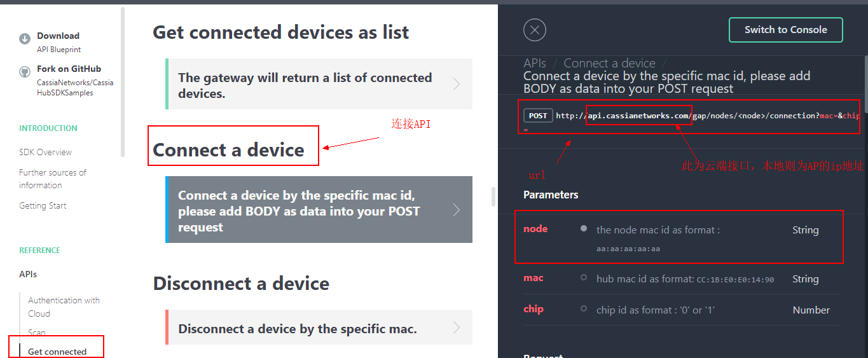
Task: Toggle the chip parameter radio circle
Action: [x=584, y=309]
